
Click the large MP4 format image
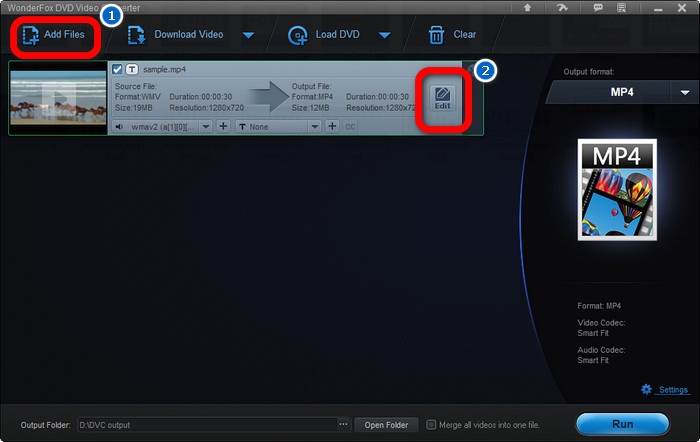click(617, 190)
